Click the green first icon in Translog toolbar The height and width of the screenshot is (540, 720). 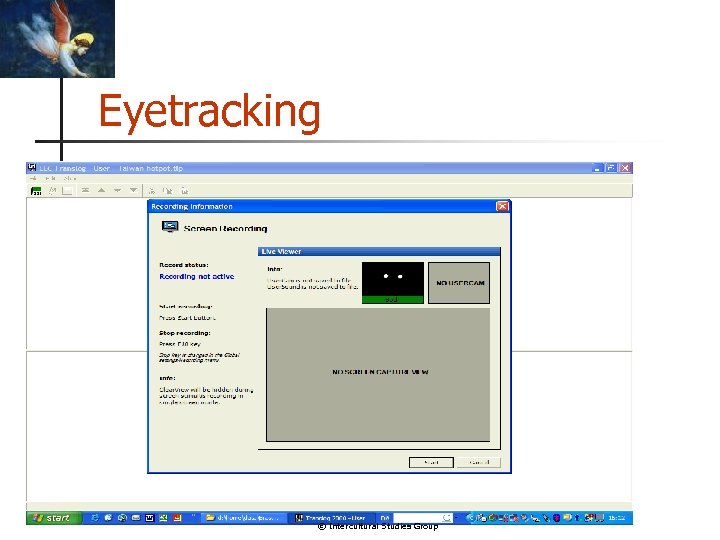(x=36, y=191)
